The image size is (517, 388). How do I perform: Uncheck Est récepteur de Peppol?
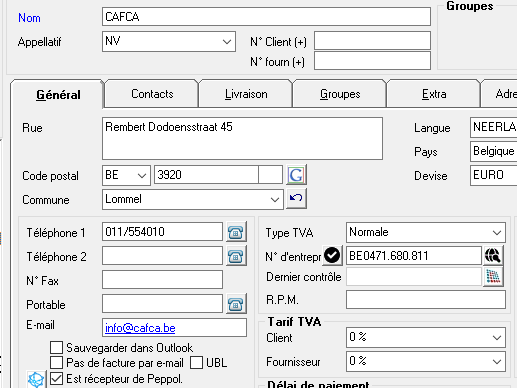click(56, 378)
